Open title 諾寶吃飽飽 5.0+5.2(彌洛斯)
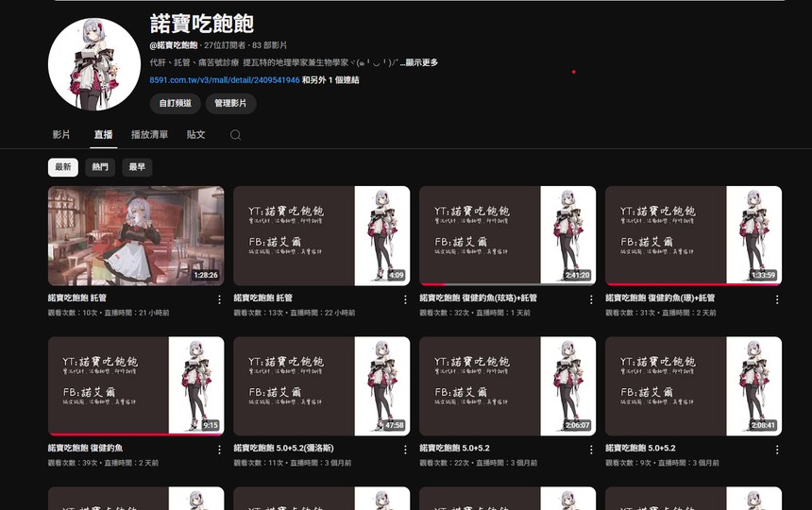 tap(283, 448)
